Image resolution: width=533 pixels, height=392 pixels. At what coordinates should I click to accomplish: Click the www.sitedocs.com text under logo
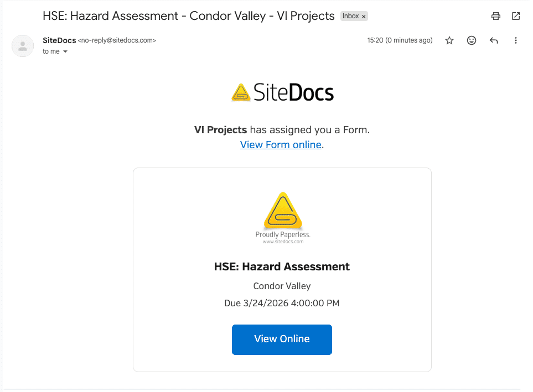pos(283,242)
